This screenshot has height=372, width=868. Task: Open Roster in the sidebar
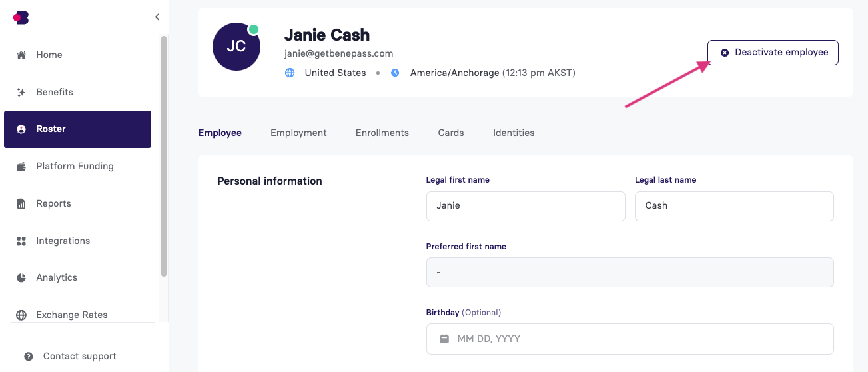click(77, 129)
